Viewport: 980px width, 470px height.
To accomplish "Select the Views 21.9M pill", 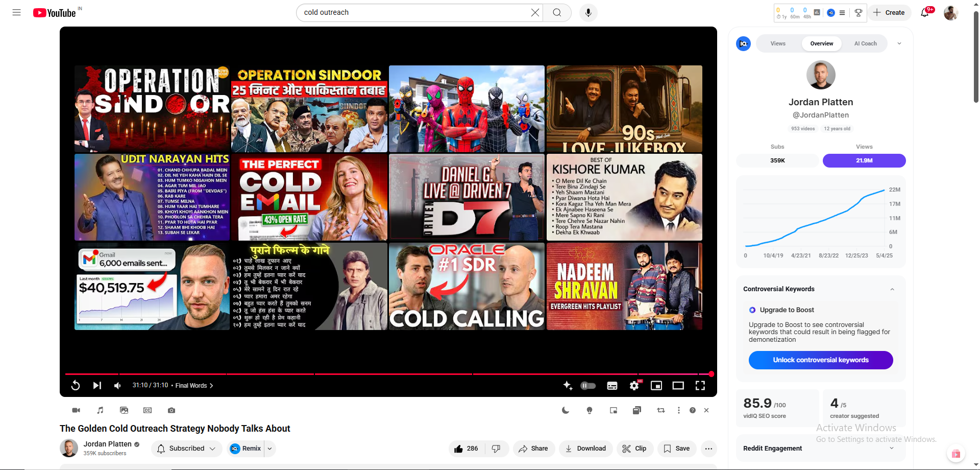I will [864, 160].
